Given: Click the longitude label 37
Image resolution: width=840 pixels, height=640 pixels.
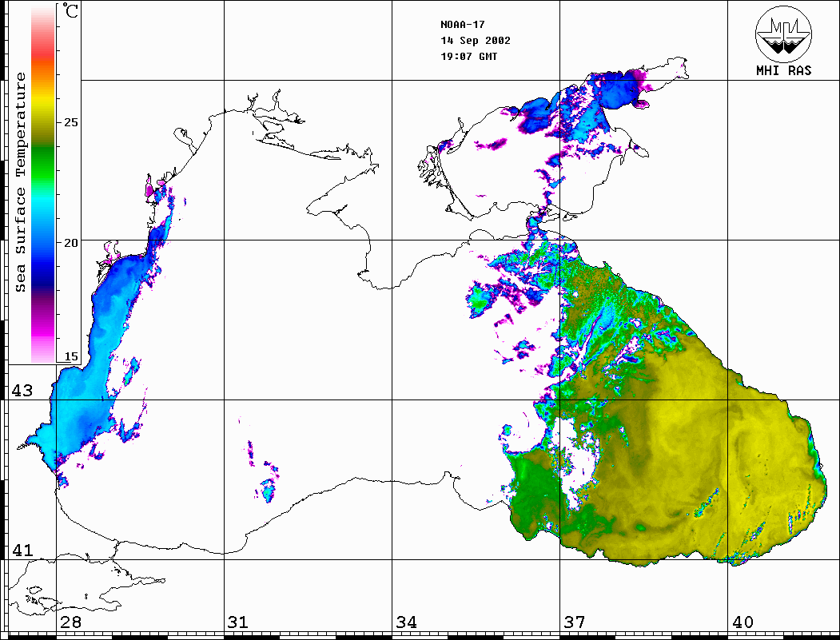Looking at the screenshot, I should [575, 622].
